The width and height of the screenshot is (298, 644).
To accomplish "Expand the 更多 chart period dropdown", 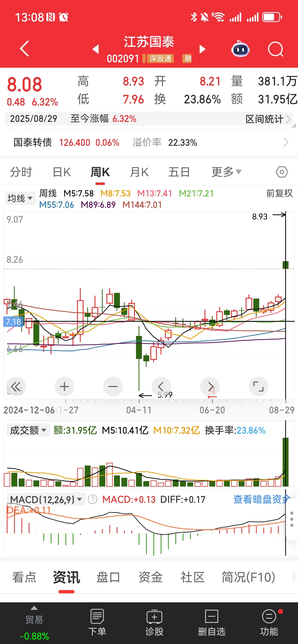I will pyautogui.click(x=226, y=172).
